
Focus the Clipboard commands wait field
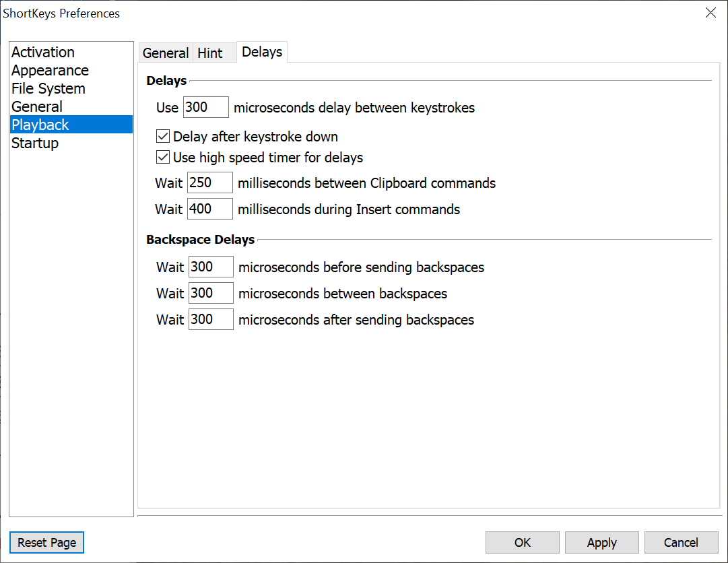[210, 183]
